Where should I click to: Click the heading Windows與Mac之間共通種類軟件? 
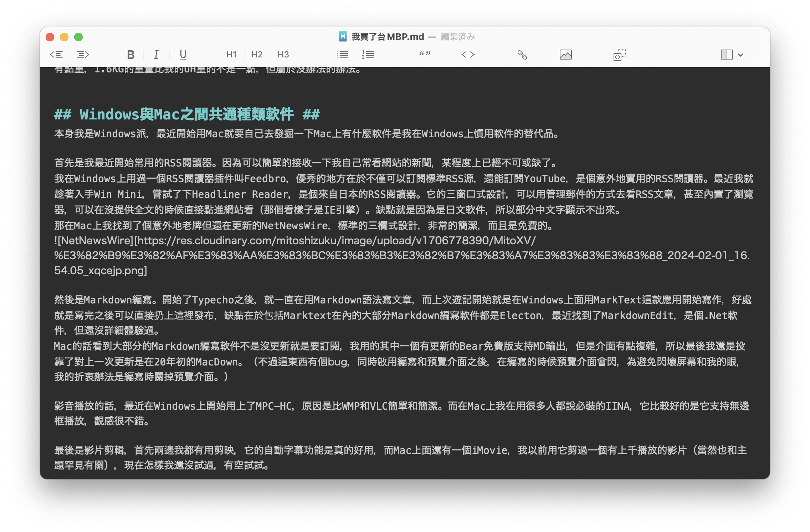187,114
